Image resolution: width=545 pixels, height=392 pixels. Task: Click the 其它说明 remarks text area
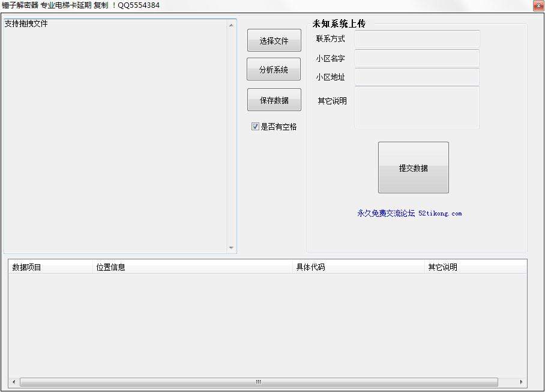click(x=417, y=108)
